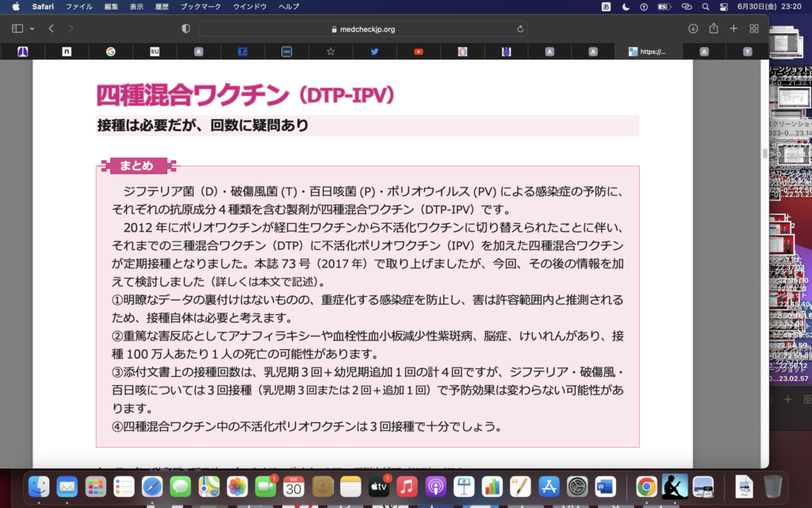Open macOS Control Center

pyautogui.click(x=723, y=6)
